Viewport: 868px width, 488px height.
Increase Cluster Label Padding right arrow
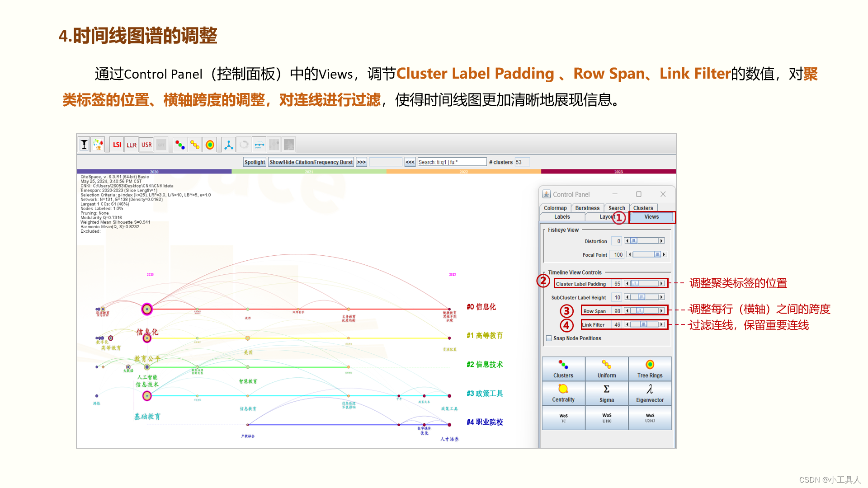pos(661,284)
